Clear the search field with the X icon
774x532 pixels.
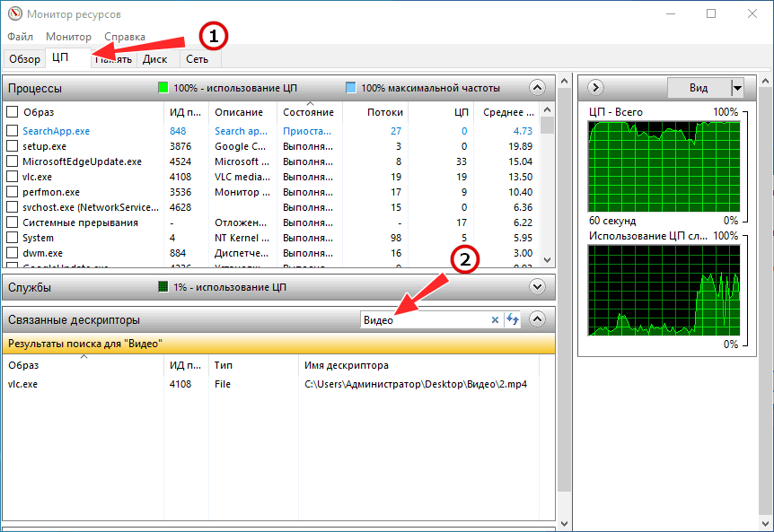point(495,320)
